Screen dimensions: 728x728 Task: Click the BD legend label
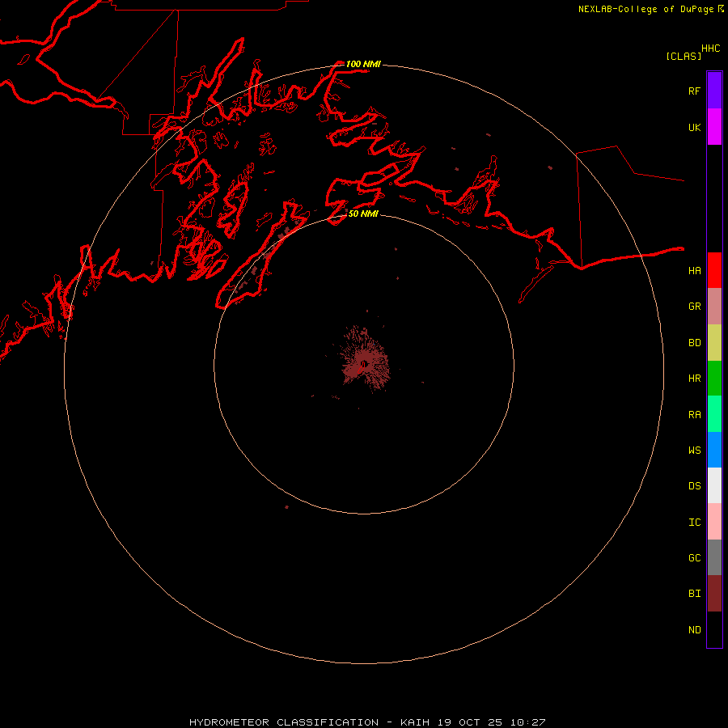tap(694, 343)
